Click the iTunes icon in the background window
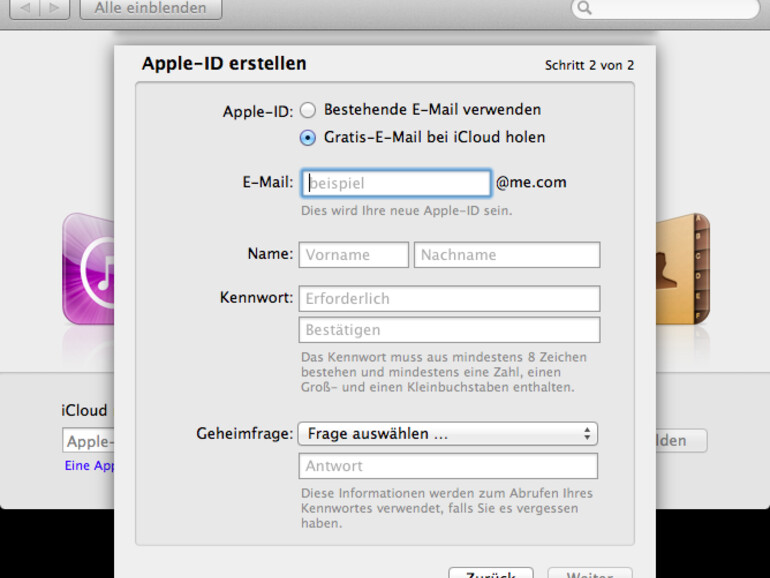Image resolution: width=770 pixels, height=578 pixels. coord(88,269)
